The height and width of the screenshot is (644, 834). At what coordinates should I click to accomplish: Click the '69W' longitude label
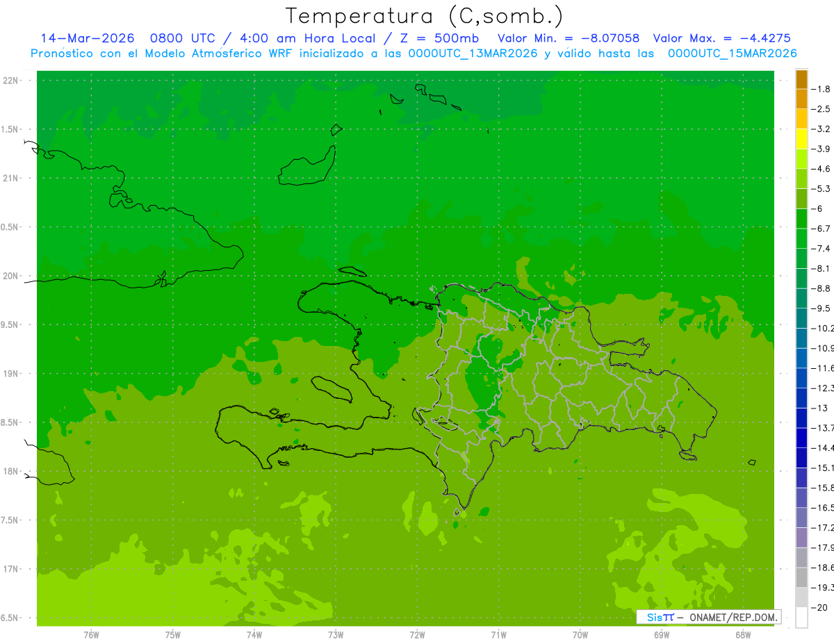662,636
